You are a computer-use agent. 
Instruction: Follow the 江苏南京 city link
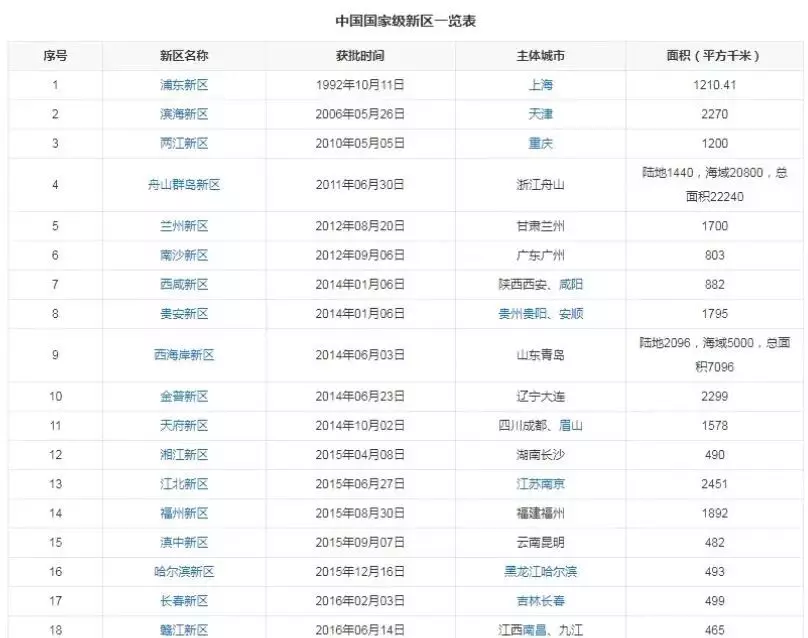[x=541, y=484]
